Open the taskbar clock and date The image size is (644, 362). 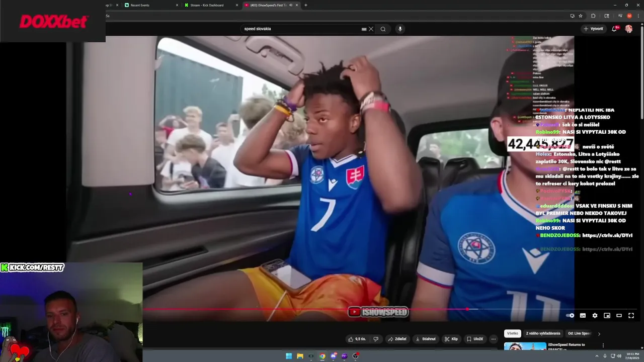(x=632, y=356)
